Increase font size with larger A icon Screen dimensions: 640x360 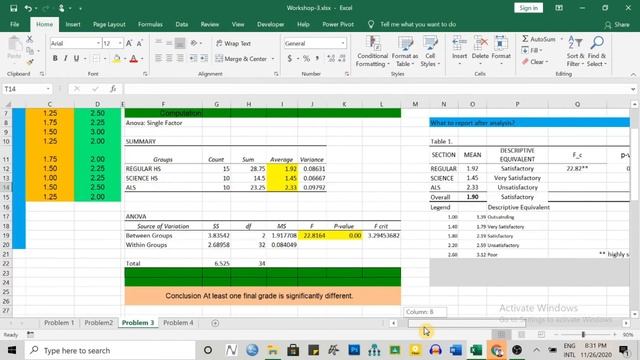129,43
